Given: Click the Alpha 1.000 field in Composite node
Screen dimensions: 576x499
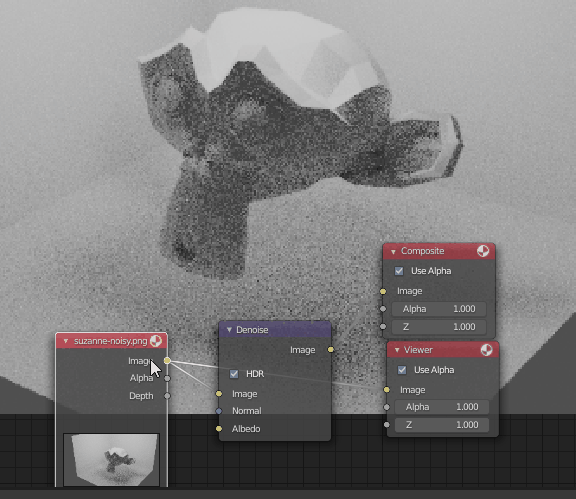Looking at the screenshot, I should [439, 309].
